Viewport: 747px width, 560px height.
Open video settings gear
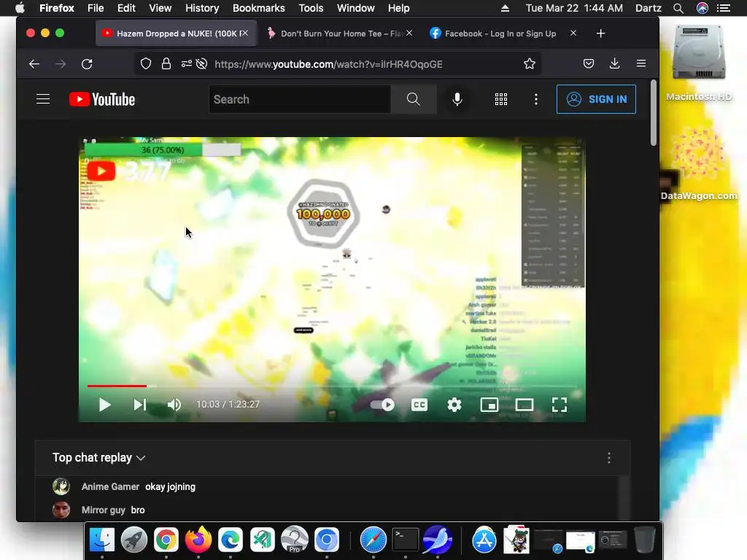[x=454, y=405]
